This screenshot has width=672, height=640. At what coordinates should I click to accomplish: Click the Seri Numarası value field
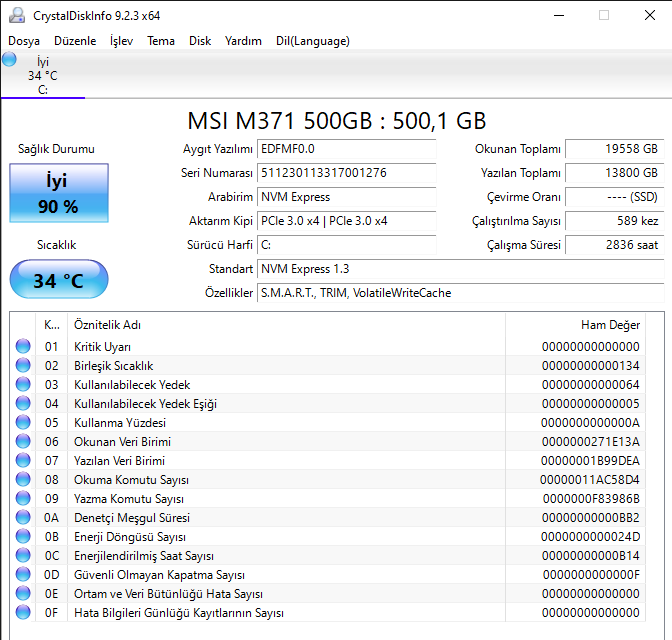(346, 173)
